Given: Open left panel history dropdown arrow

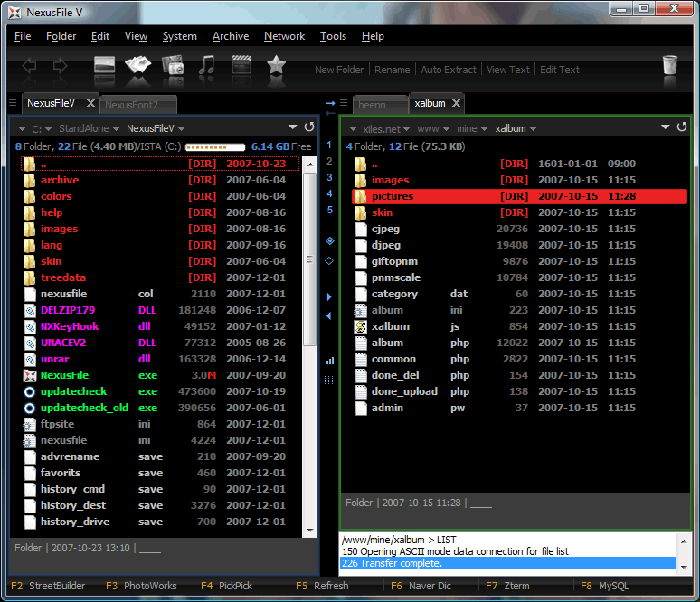Looking at the screenshot, I should (x=292, y=127).
